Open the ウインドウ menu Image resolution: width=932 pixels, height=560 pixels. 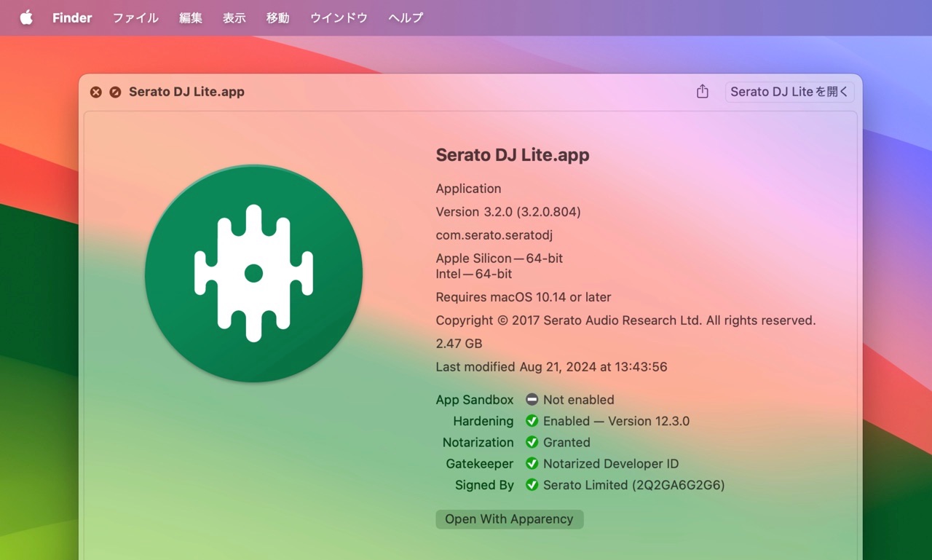[339, 18]
